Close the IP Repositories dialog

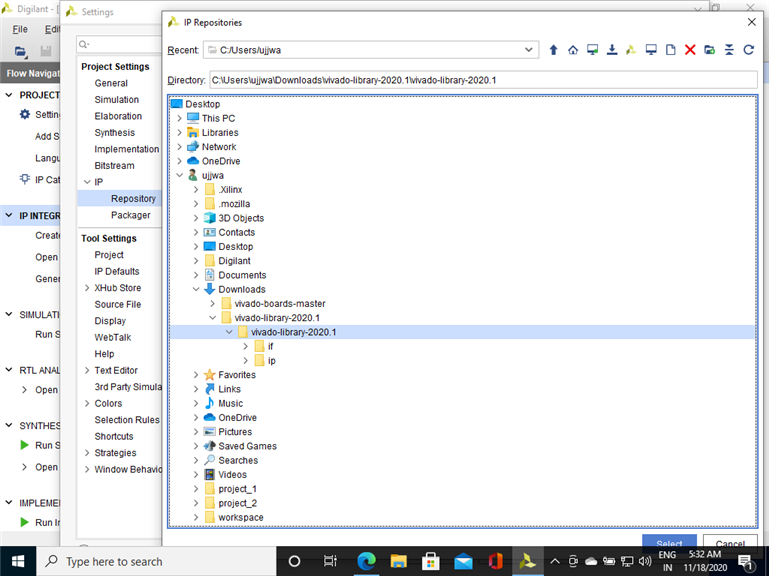click(x=751, y=22)
